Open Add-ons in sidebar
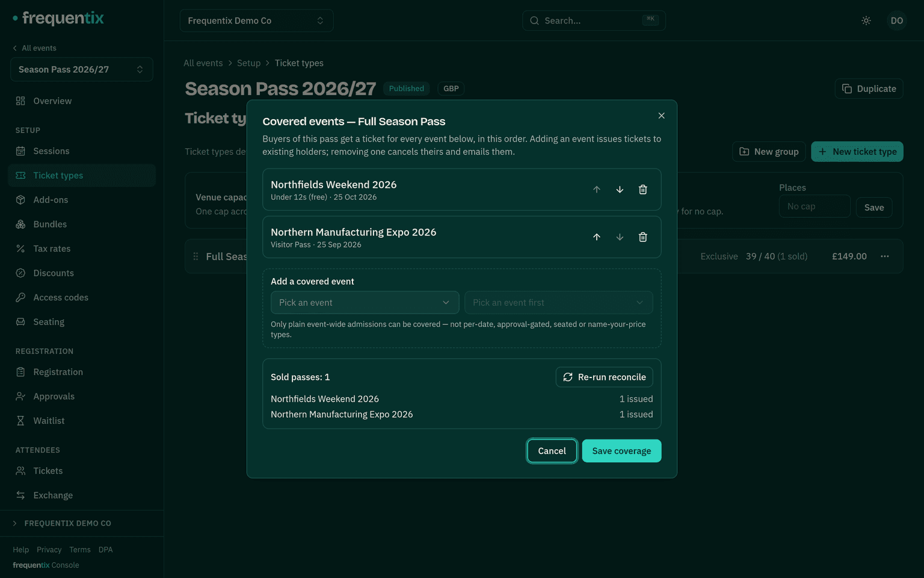924x578 pixels. pyautogui.click(x=82, y=200)
